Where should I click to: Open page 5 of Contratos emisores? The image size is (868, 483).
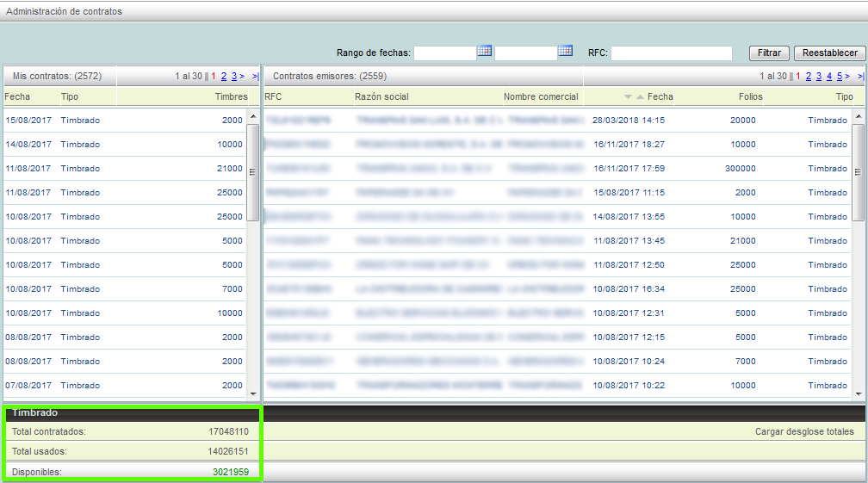point(838,77)
